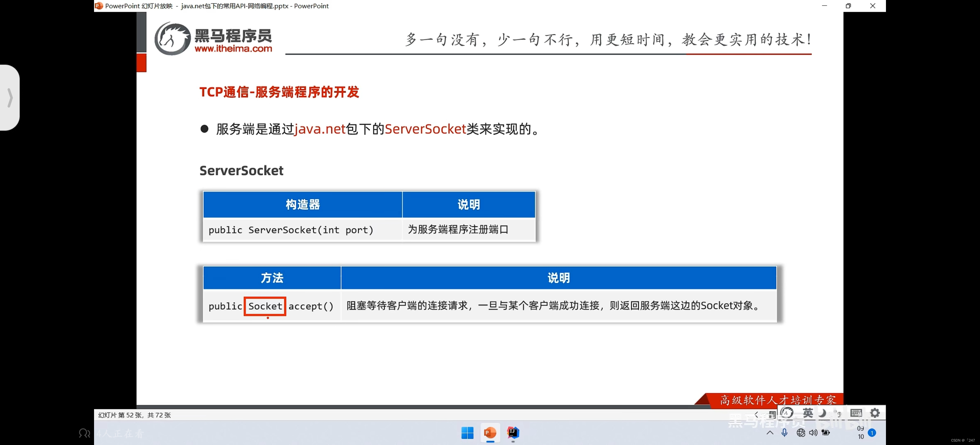Open the taskbar clock

[860, 432]
